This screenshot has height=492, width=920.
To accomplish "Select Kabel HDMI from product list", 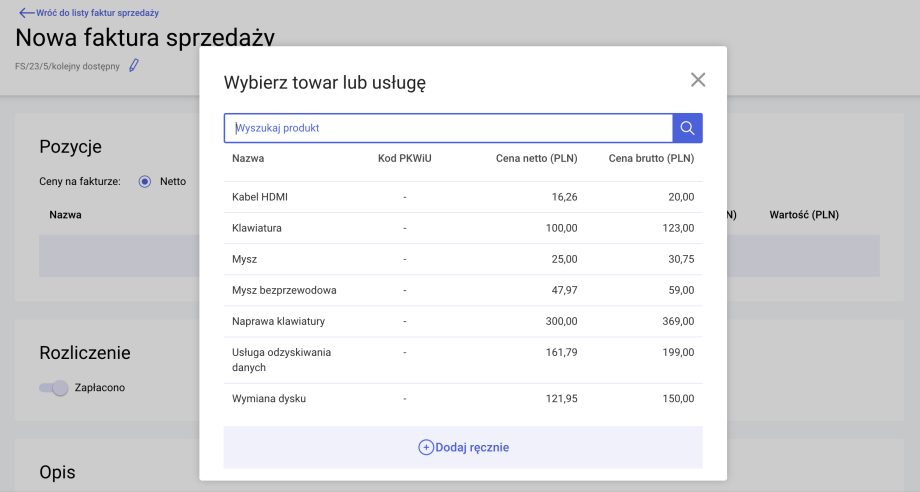I will tap(260, 197).
